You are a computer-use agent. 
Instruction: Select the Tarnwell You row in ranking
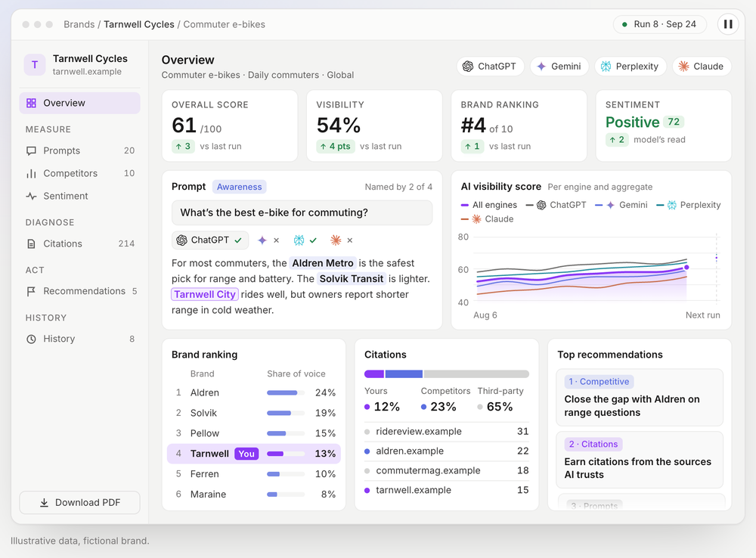(254, 454)
